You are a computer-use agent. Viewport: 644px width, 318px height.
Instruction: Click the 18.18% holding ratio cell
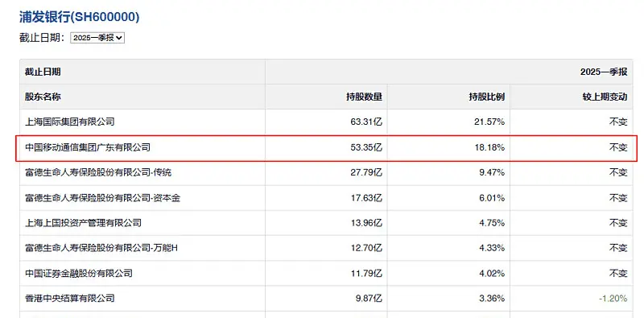(x=489, y=147)
